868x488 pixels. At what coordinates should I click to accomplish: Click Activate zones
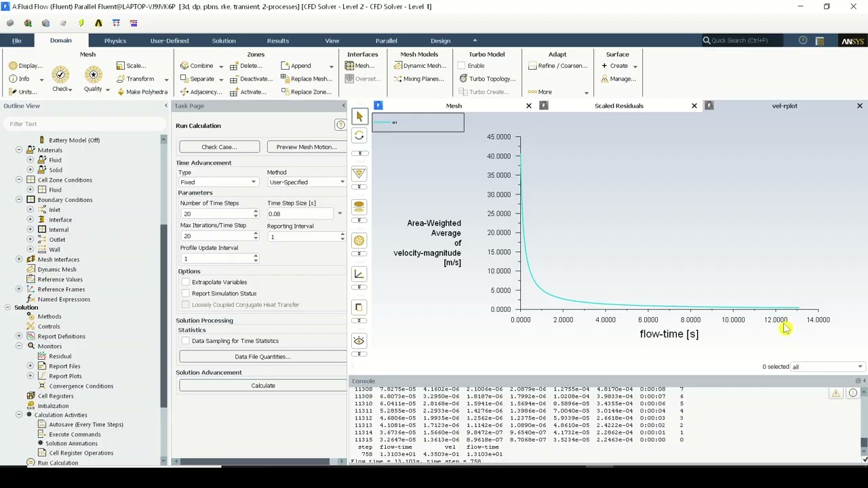pos(248,91)
